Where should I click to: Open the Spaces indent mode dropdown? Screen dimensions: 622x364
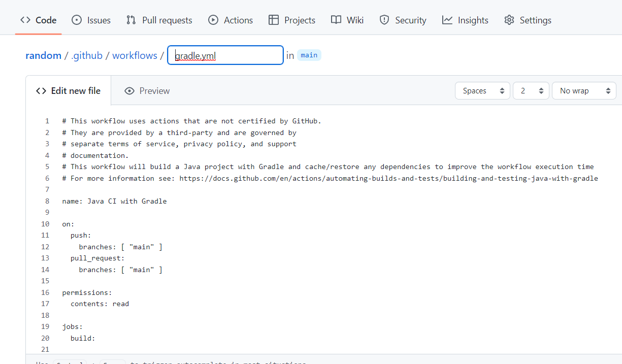482,91
